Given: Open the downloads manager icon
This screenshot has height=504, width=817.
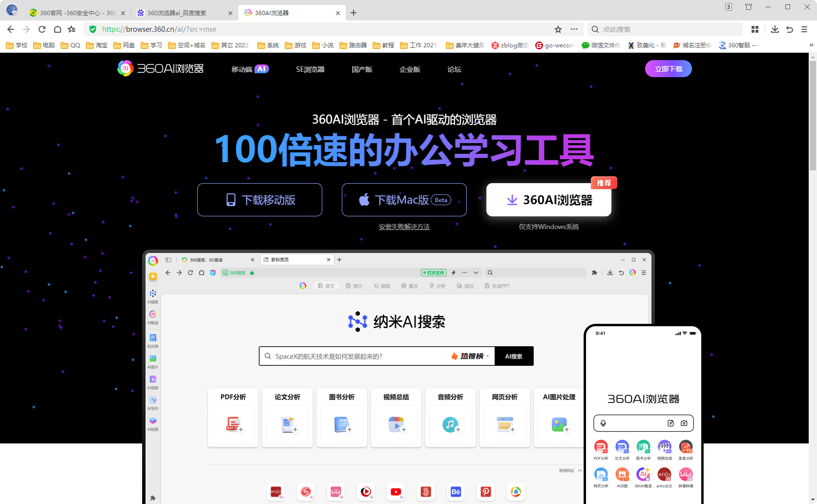Looking at the screenshot, I should (775, 29).
